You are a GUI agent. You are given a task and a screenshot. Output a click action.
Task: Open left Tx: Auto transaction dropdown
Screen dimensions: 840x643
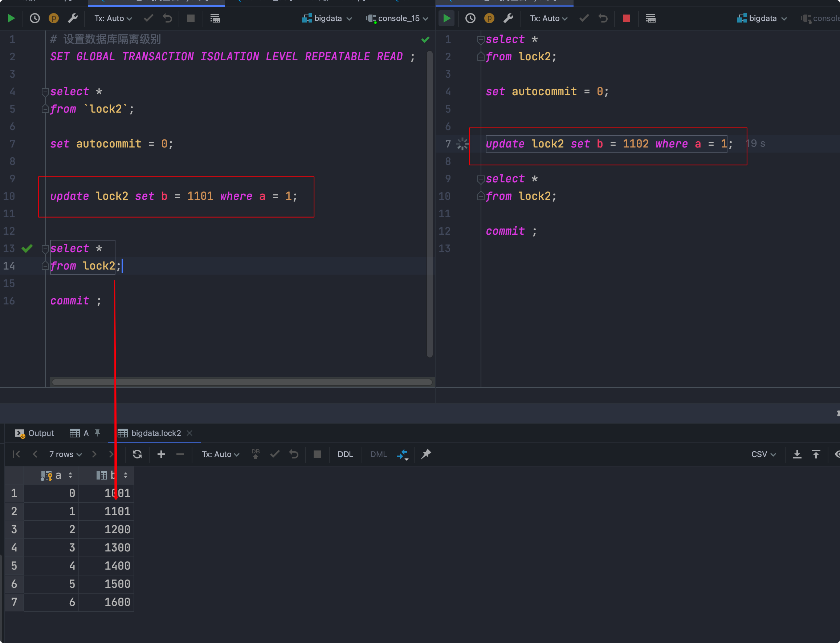(113, 18)
